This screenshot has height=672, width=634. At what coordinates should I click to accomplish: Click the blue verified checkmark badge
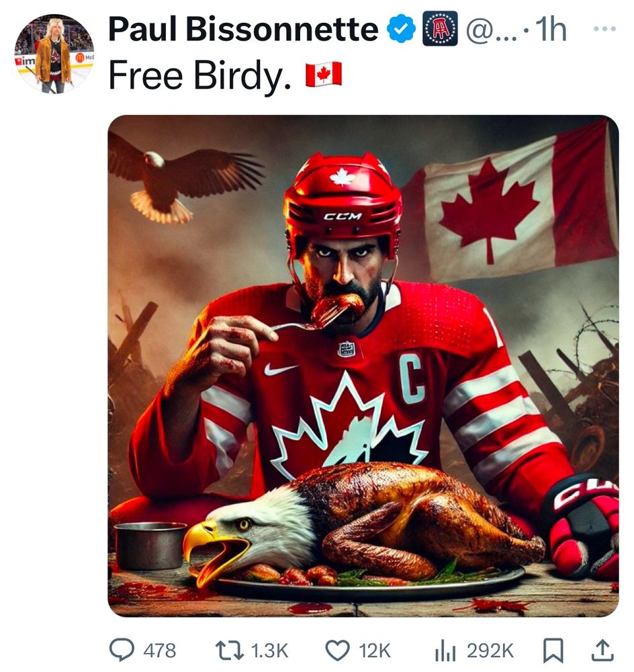[402, 30]
